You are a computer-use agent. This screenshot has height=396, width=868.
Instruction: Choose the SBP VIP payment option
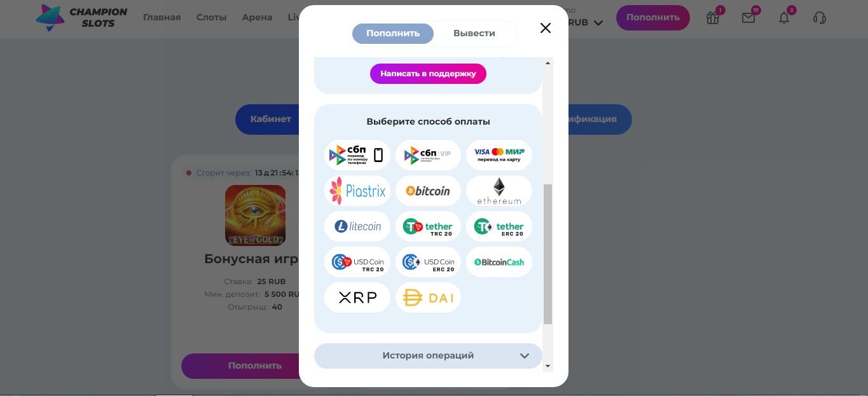(x=428, y=155)
